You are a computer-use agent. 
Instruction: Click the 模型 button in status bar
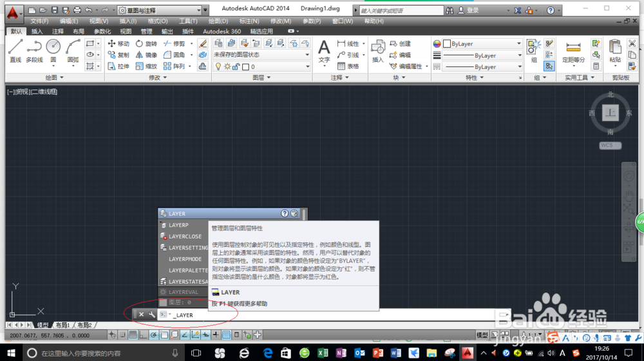click(x=482, y=335)
